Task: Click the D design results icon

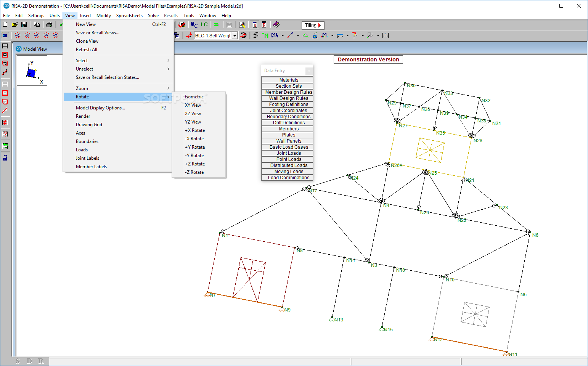Action: (255, 25)
